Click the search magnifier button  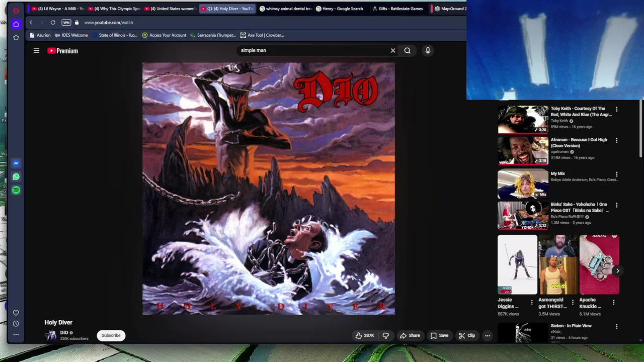pos(408,50)
